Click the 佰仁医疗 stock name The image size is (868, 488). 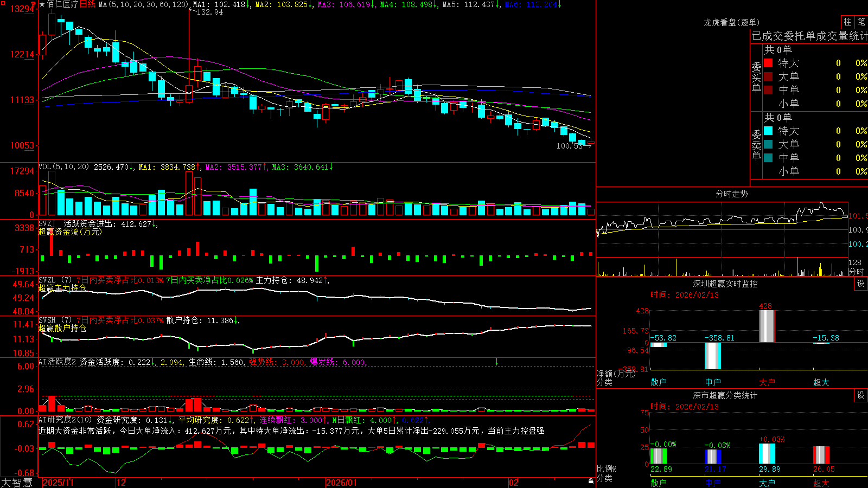pos(62,4)
